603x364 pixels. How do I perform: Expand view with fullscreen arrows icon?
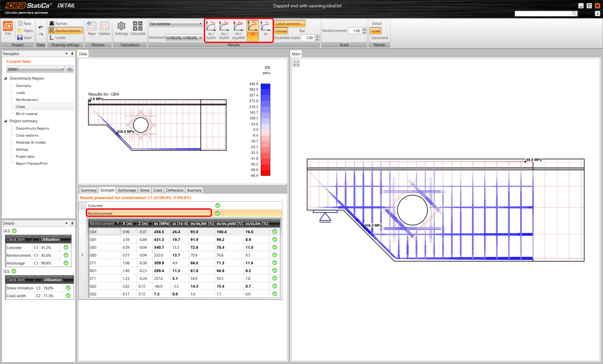[x=296, y=63]
